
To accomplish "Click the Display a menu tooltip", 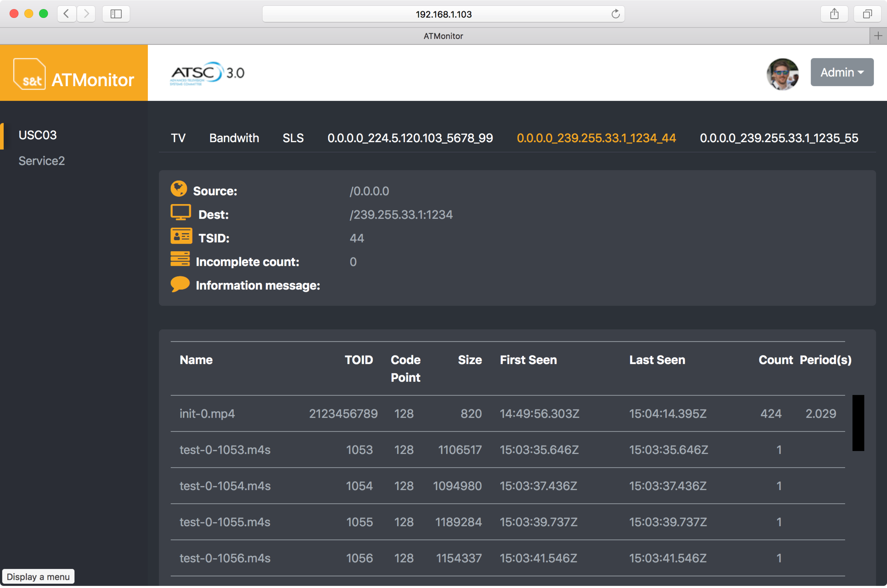I will coord(38,577).
